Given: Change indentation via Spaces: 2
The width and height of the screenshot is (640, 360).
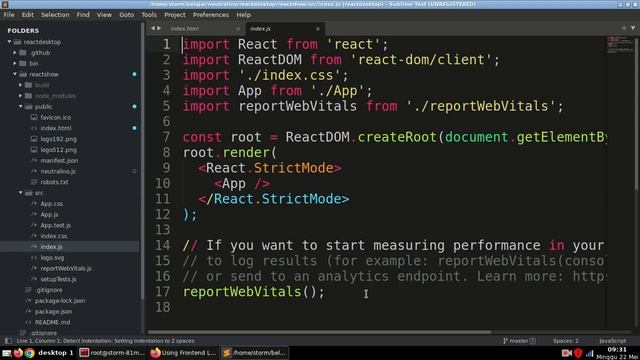Looking at the screenshot, I should click(566, 340).
